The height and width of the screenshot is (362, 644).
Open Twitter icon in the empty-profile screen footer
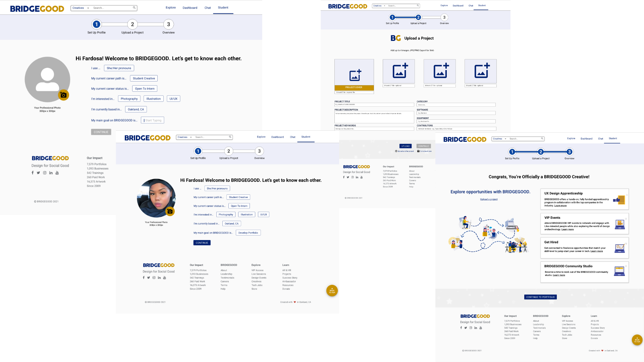[x=38, y=173]
